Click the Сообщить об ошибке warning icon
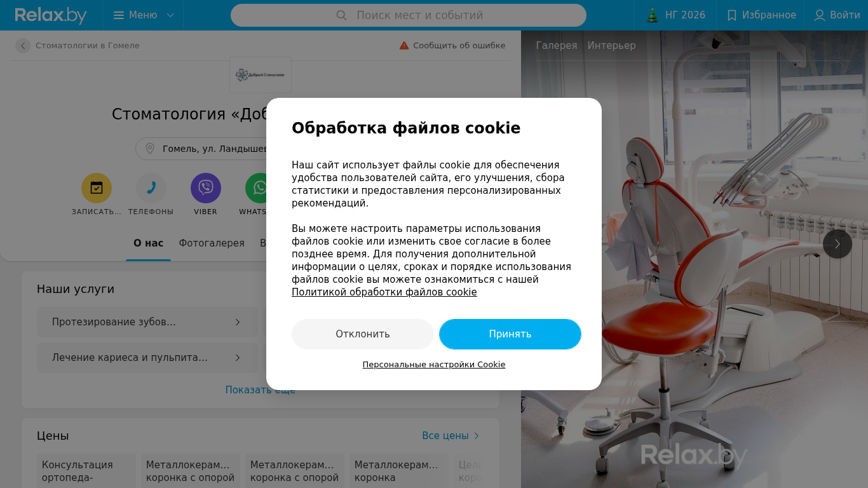This screenshot has width=868, height=488. 404,46
